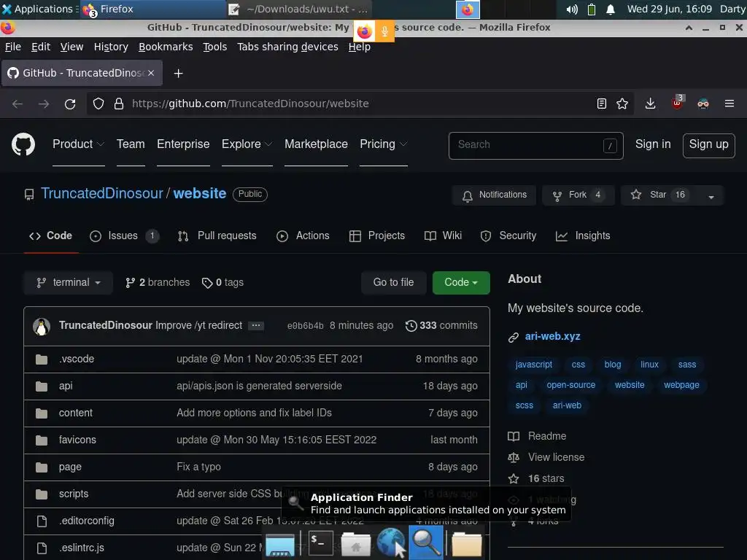The height and width of the screenshot is (560, 747).
Task: Open the green Code dropdown button
Action: tap(461, 283)
